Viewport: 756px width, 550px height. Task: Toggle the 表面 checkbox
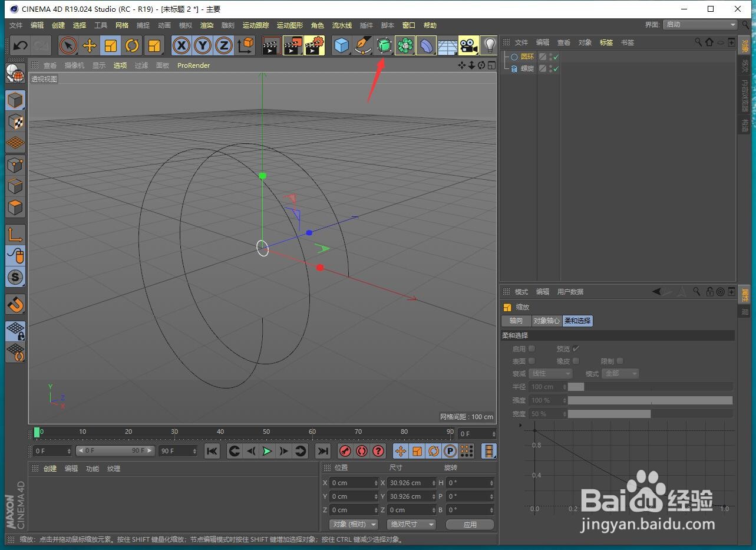pos(531,361)
